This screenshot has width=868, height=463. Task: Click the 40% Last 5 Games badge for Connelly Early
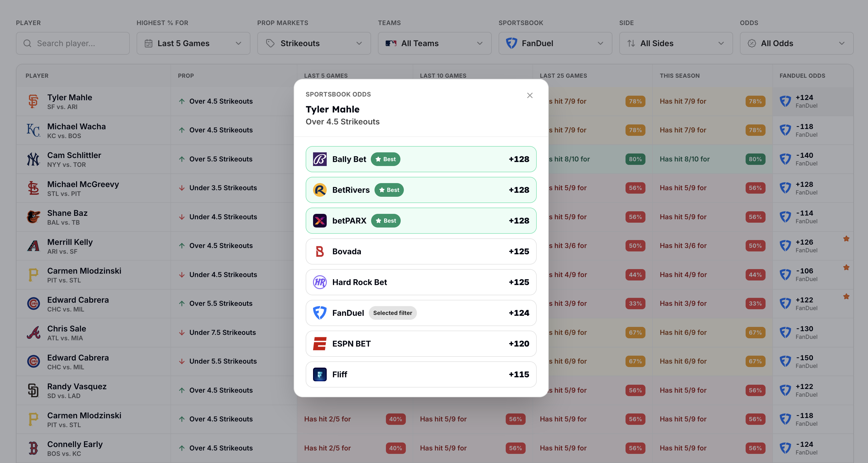[396, 448]
